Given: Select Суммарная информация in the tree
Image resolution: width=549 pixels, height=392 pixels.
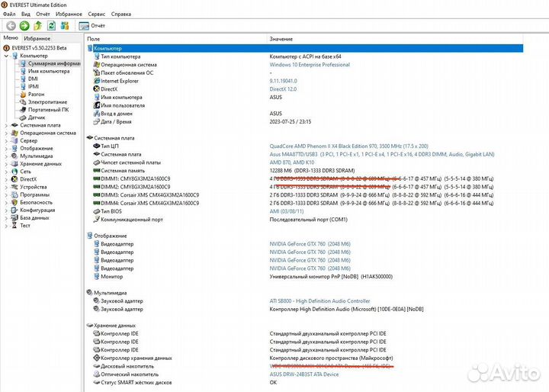Looking at the screenshot, I should [54, 63].
